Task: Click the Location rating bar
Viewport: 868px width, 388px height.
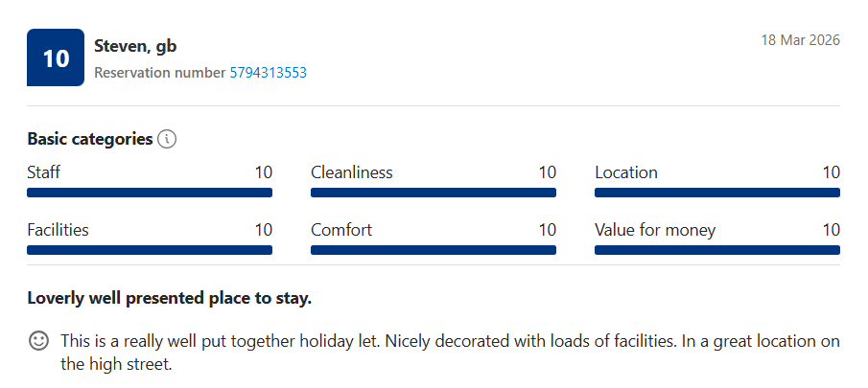Action: 717,193
